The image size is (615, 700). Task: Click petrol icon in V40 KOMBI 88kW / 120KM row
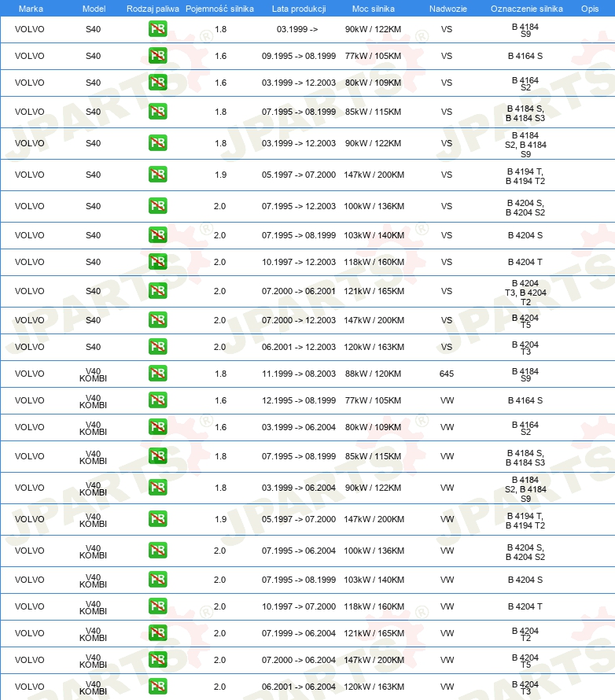click(x=158, y=374)
